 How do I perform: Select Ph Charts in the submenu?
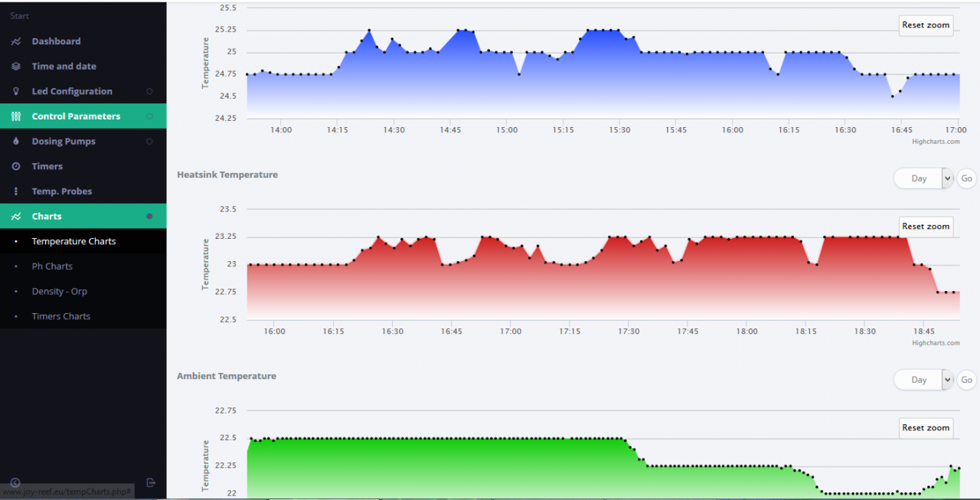52,266
